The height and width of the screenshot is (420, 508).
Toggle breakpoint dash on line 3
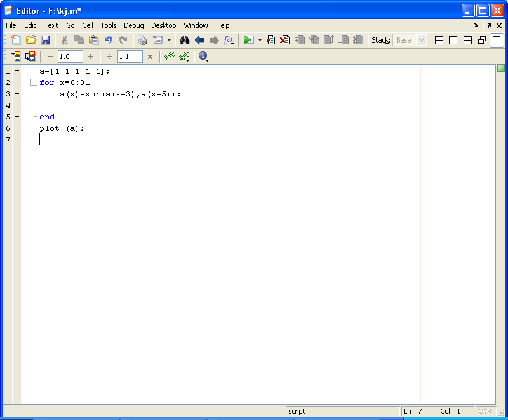click(x=17, y=93)
